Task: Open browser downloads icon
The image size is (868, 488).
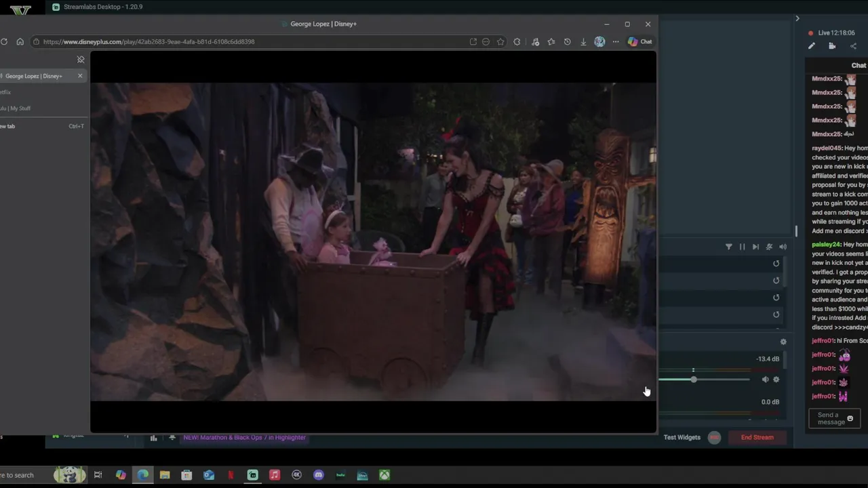Action: (x=583, y=42)
